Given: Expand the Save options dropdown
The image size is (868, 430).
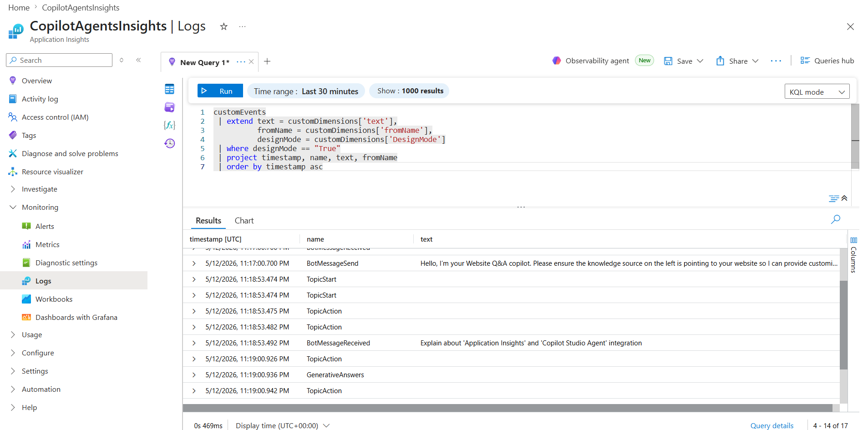Looking at the screenshot, I should coord(700,61).
